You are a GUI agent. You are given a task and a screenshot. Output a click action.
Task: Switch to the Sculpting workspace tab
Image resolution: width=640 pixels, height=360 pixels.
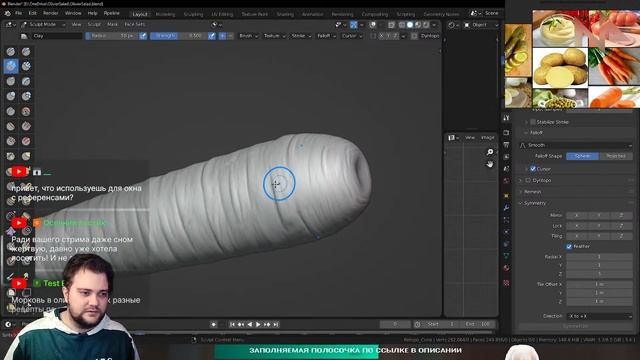193,14
